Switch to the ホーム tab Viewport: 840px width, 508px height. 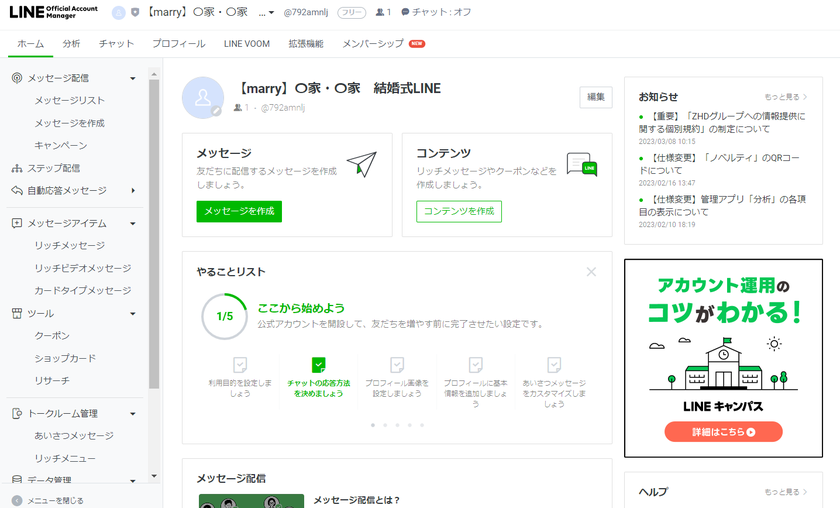tap(31, 44)
